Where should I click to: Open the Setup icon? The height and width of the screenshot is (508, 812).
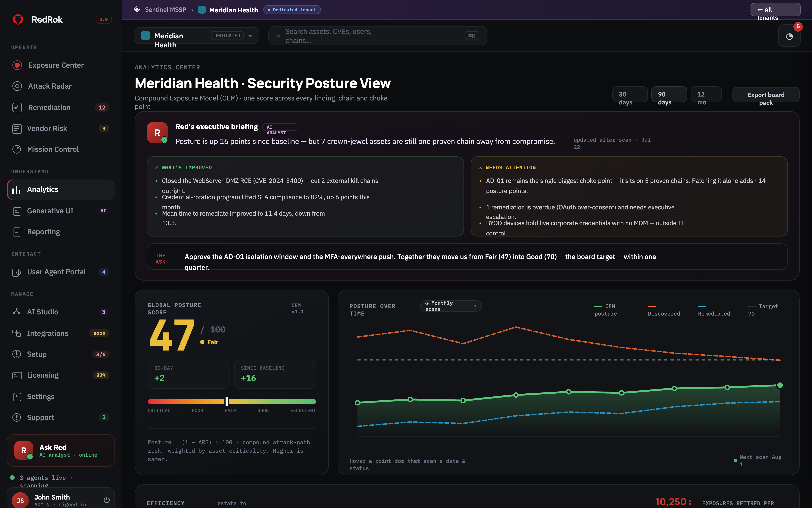(x=17, y=354)
